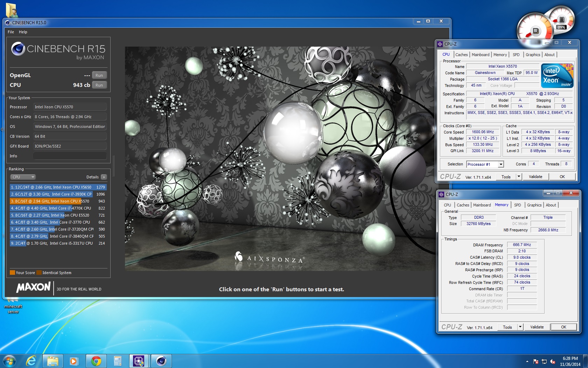The height and width of the screenshot is (368, 588).
Task: Expand Tools dropdown arrow in upper CPU-Z window
Action: point(519,177)
